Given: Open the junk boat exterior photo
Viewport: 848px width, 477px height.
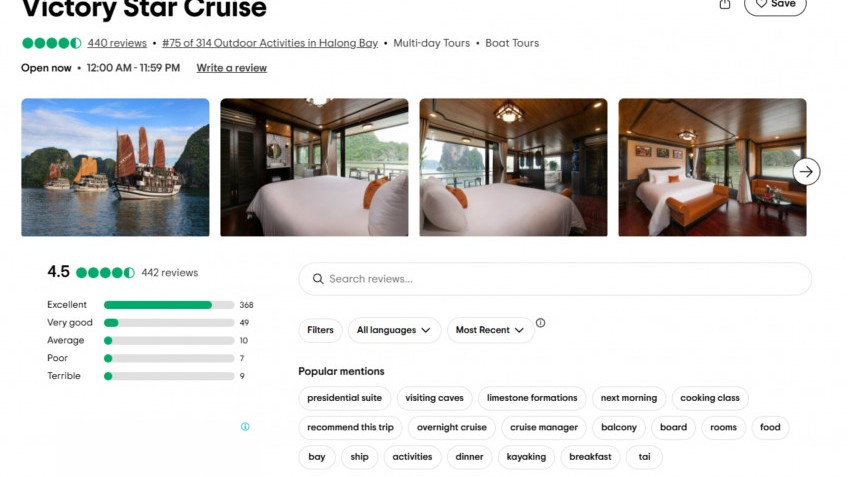Looking at the screenshot, I should click(x=115, y=167).
